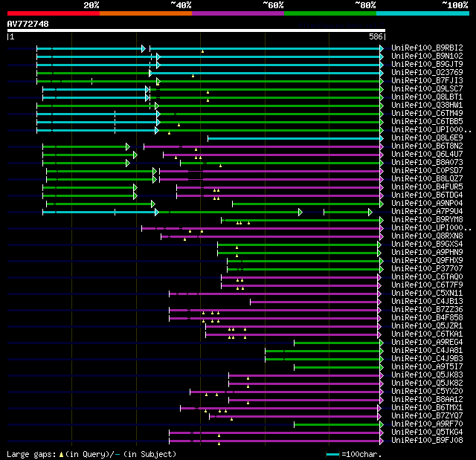Viewport: 476px width, 460px height.
Task: Open hit UniRef100_O23769
Action: click(427, 73)
